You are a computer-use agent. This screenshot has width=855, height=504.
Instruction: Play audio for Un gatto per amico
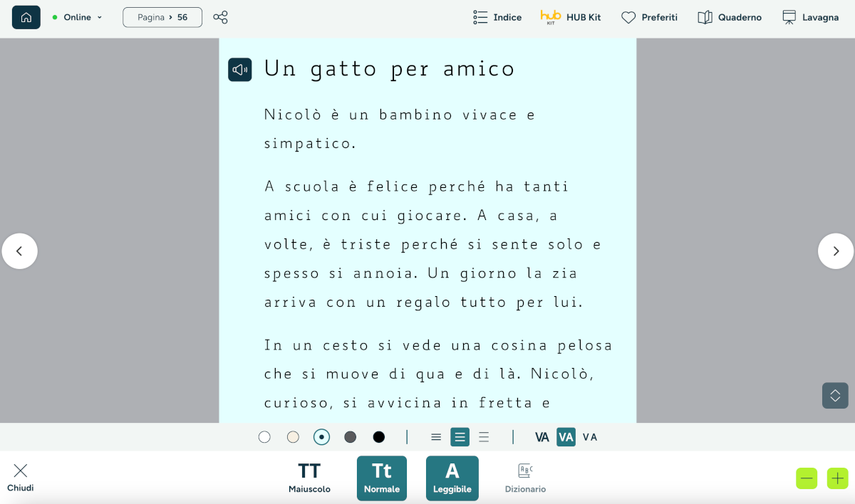pos(240,70)
